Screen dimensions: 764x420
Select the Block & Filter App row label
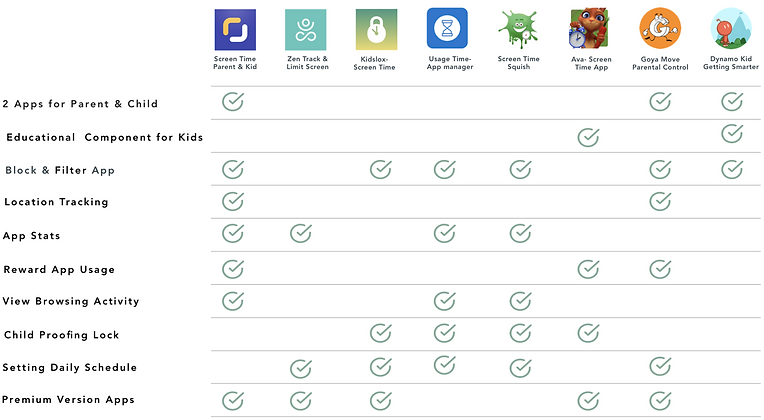point(60,170)
